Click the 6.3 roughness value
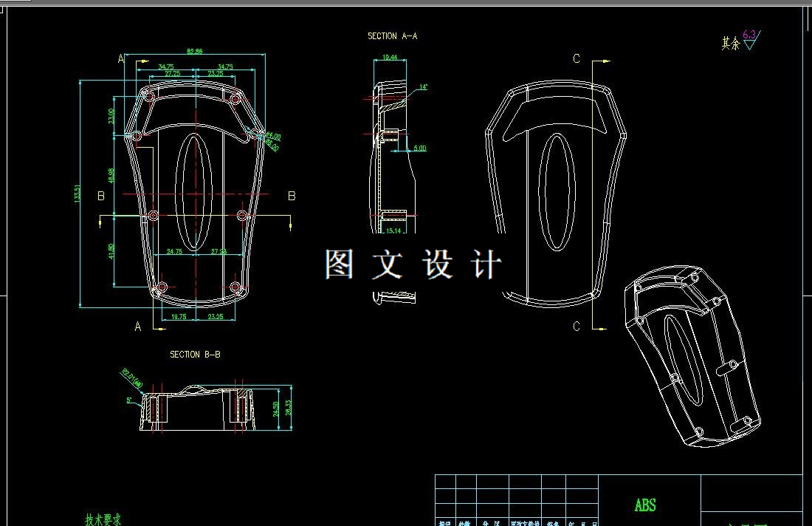Screen dimensions: 812x526 coord(749,35)
